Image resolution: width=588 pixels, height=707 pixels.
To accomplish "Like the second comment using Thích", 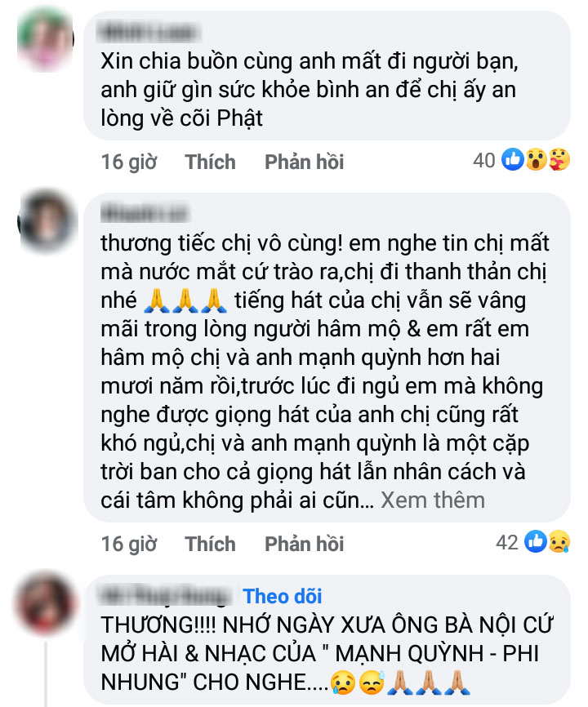I will point(210,544).
